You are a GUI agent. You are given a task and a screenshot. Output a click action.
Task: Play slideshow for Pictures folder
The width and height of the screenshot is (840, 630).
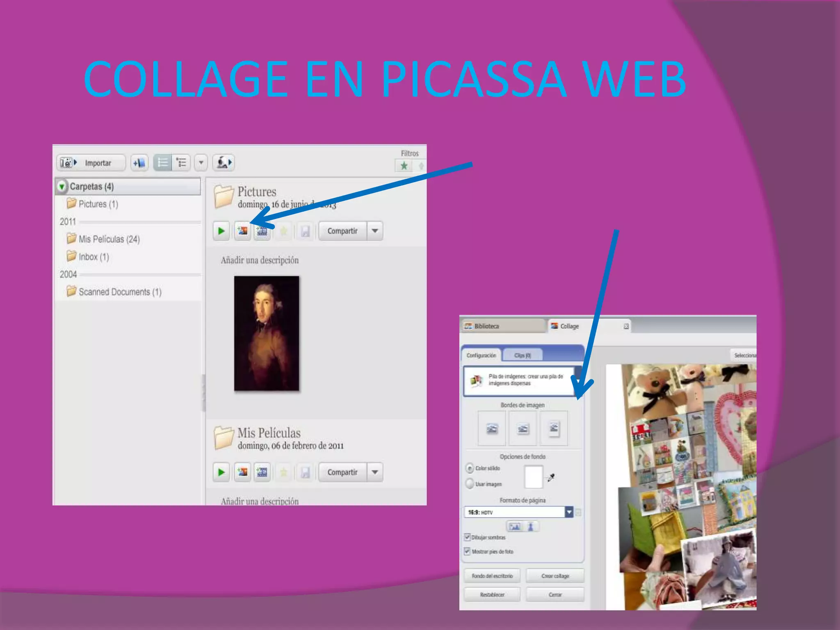point(221,231)
